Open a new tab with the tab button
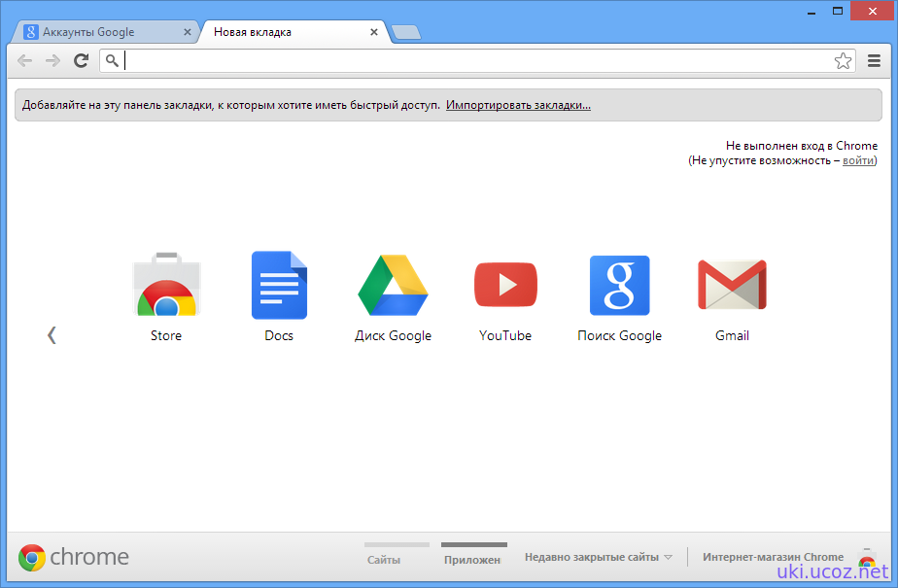The image size is (898, 588). coord(406,32)
